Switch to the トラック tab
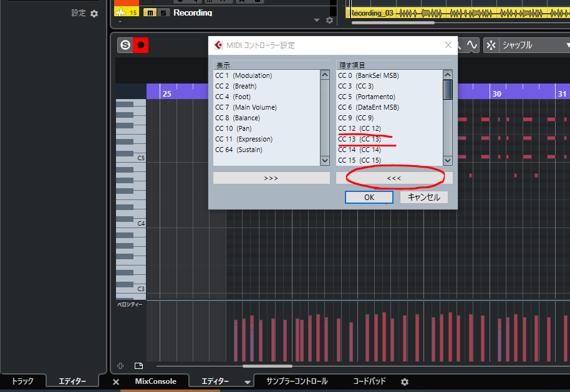 (22, 381)
